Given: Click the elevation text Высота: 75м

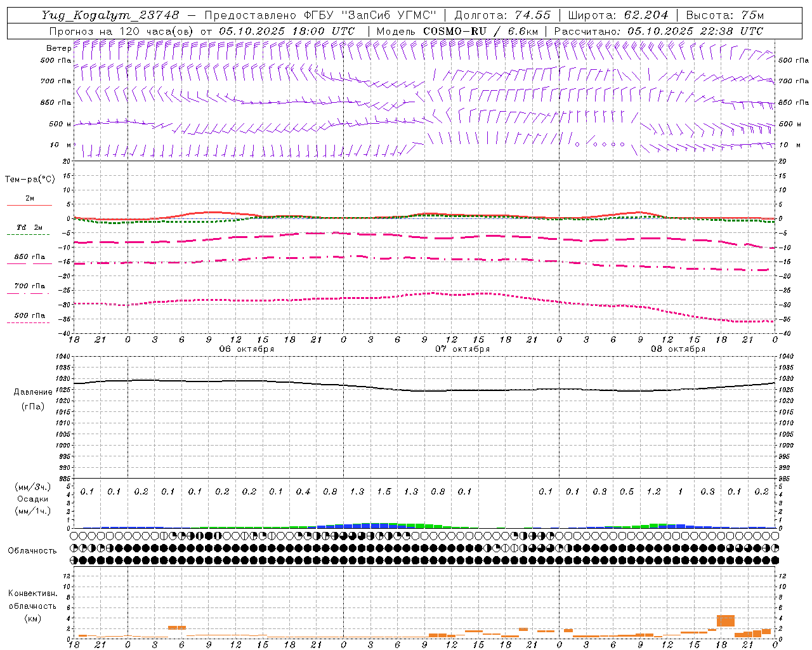Looking at the screenshot, I should coord(724,15).
